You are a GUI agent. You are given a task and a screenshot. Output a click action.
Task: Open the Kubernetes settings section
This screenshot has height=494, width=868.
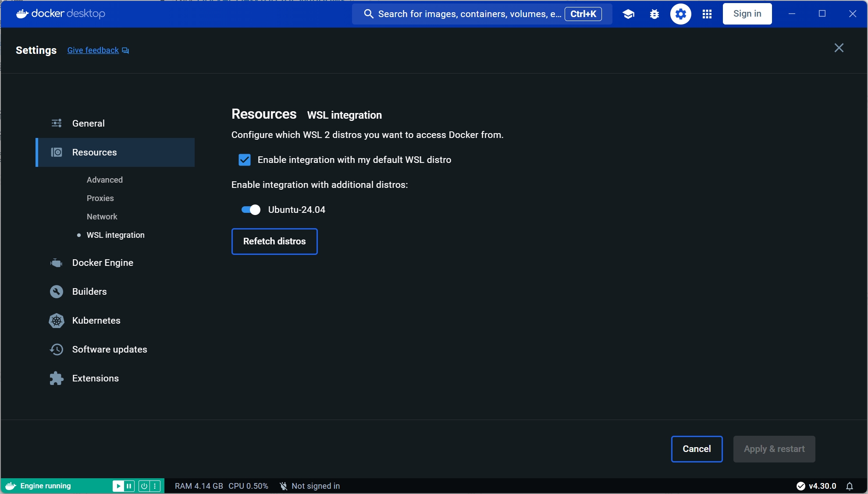[96, 321]
